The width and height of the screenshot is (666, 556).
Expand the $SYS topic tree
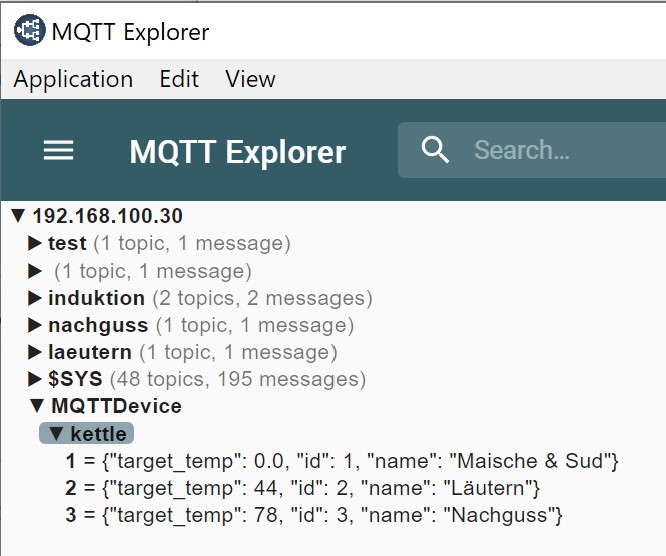point(35,379)
